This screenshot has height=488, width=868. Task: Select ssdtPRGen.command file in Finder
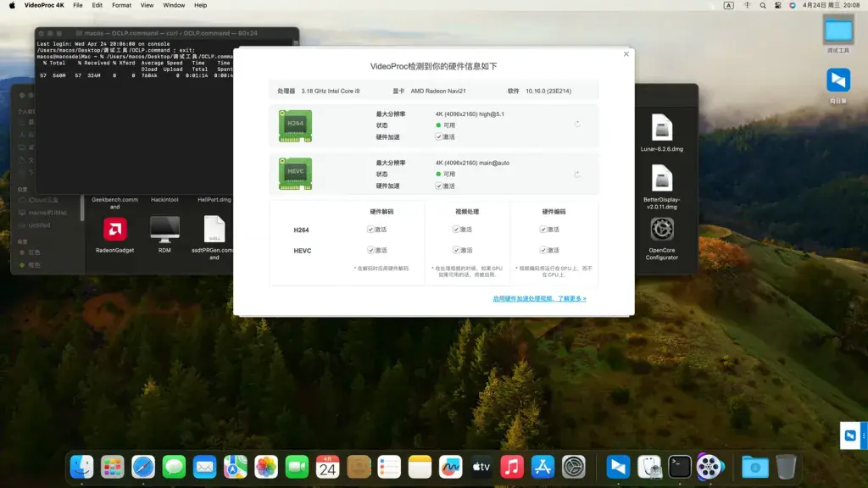[x=214, y=229]
